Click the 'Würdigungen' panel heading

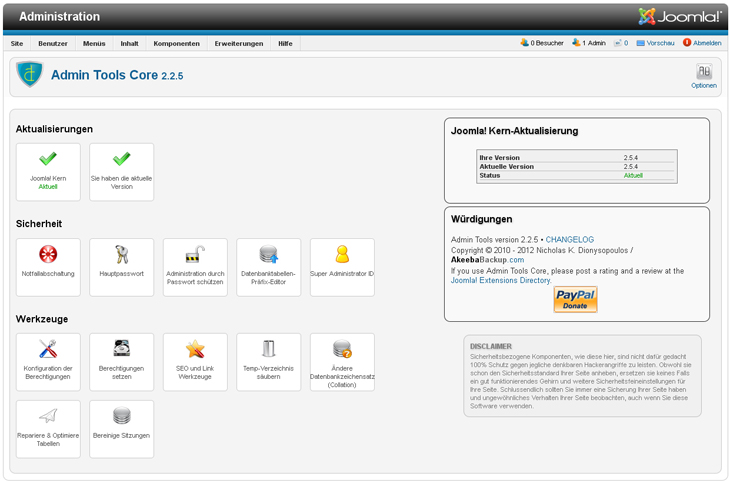pos(481,219)
